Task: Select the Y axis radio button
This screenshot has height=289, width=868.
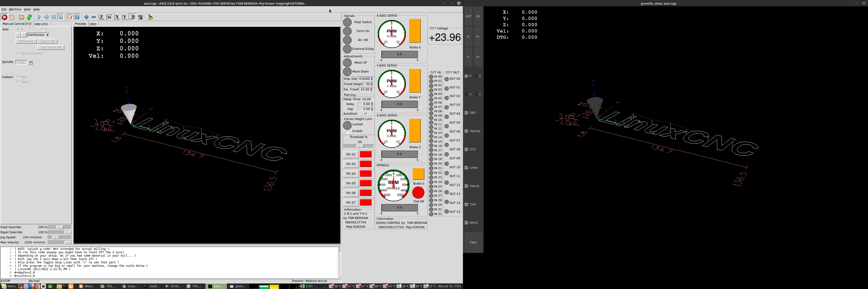Action: click(30, 30)
